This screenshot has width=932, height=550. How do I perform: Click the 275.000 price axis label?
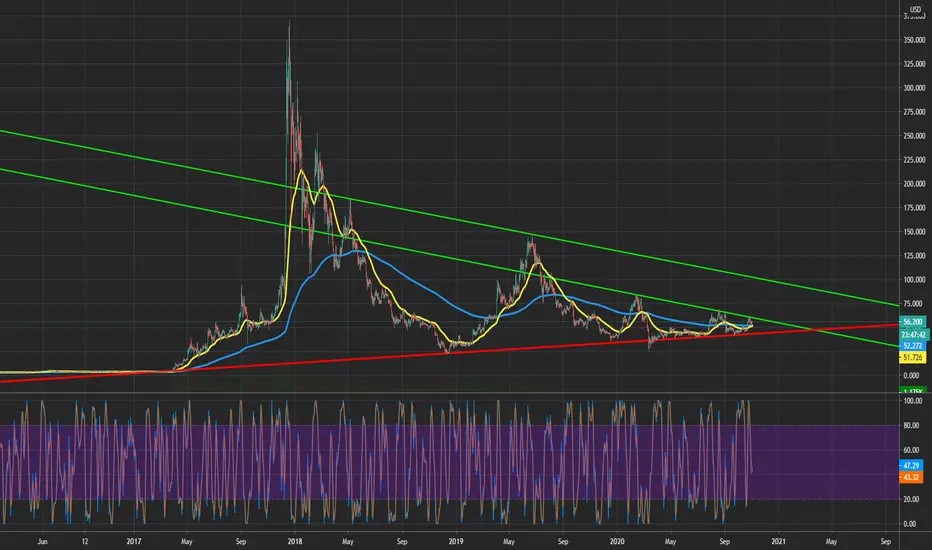tap(914, 112)
